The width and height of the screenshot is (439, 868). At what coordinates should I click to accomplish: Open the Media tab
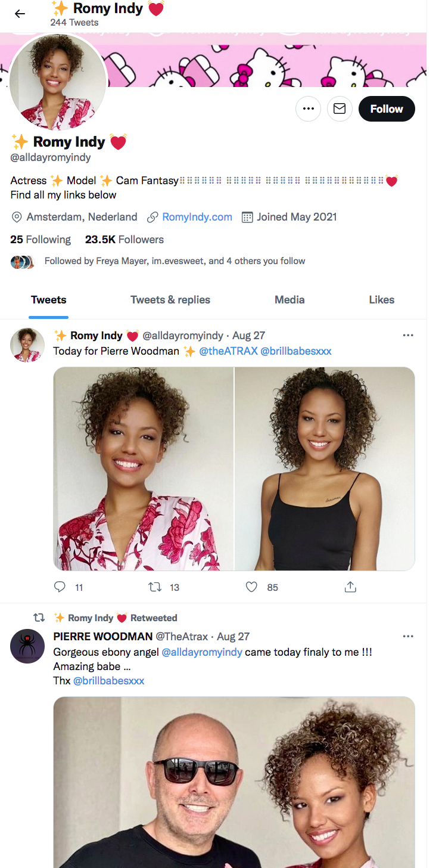tap(289, 300)
